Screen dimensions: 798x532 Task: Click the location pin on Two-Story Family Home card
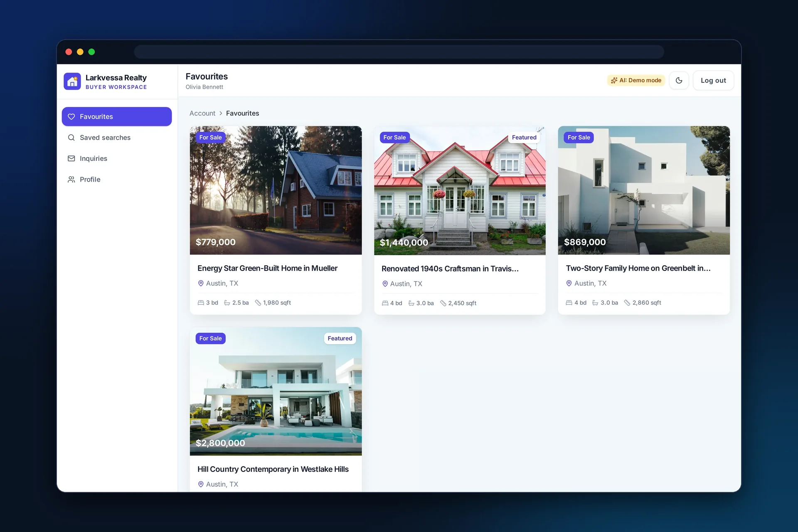[x=569, y=283]
